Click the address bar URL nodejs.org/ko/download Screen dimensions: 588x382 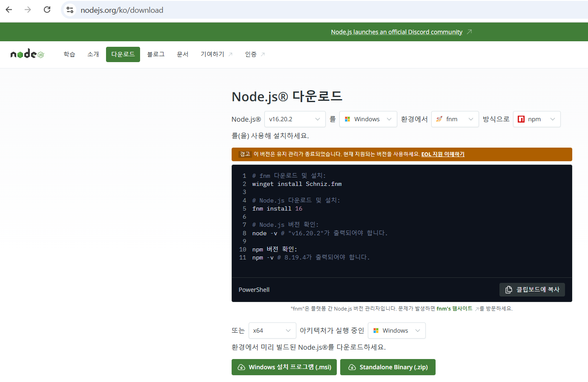pos(122,10)
